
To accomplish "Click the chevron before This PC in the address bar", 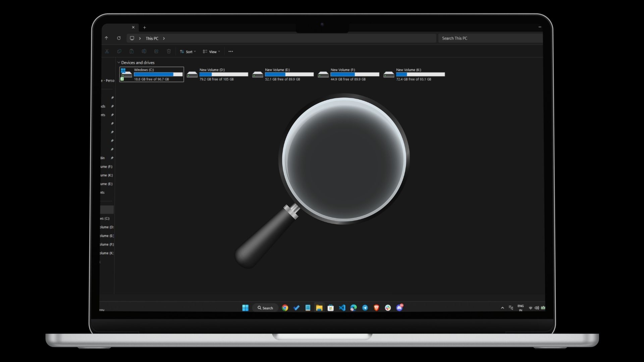I will click(140, 39).
